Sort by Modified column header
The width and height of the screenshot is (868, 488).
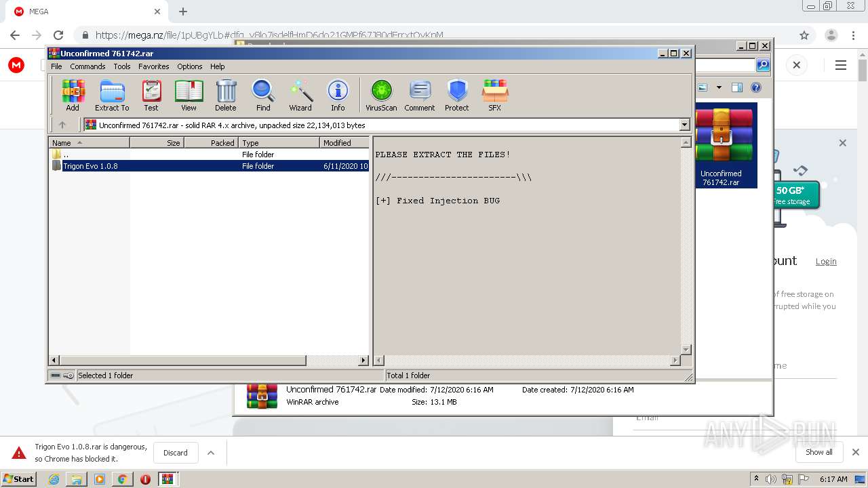tap(344, 142)
